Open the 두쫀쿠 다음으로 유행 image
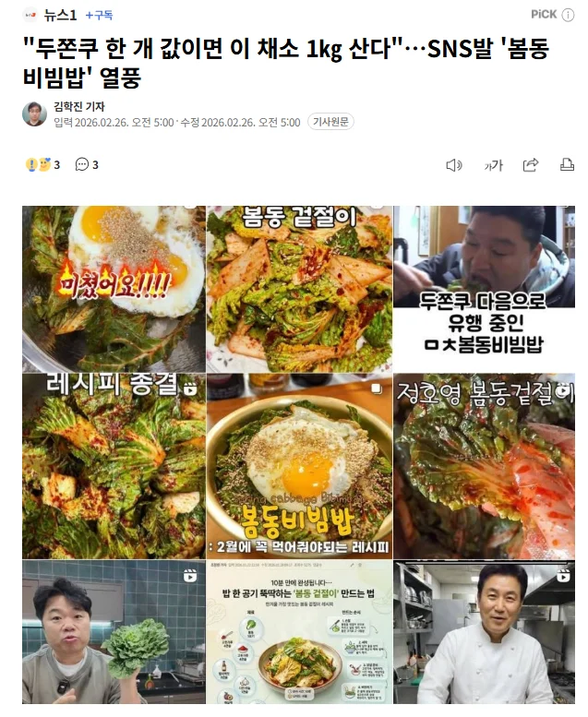 tap(484, 289)
